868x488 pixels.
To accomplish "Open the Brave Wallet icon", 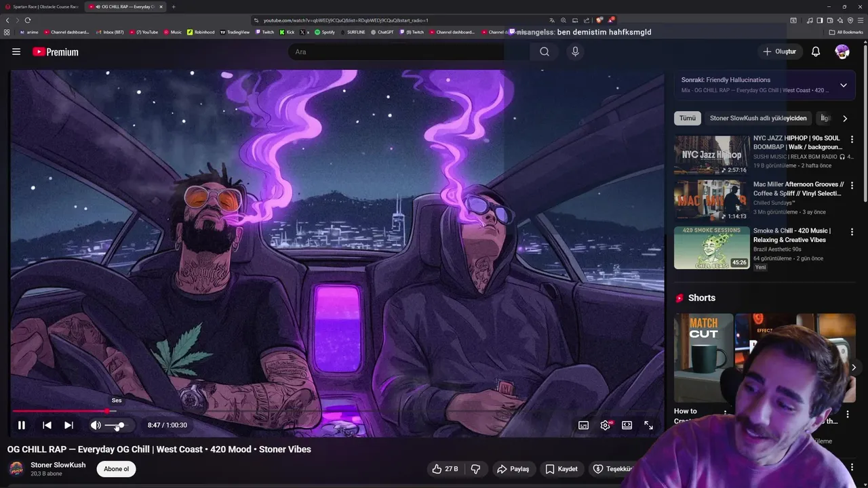I will coord(829,20).
